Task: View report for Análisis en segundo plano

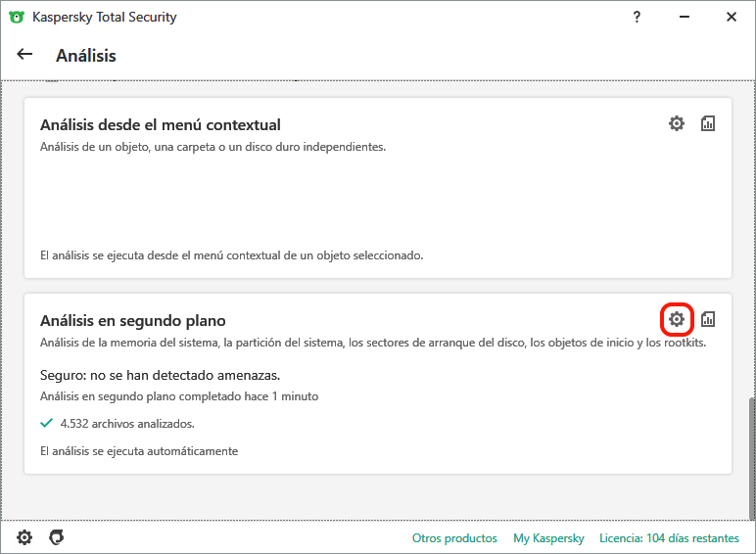Action: pyautogui.click(x=708, y=319)
